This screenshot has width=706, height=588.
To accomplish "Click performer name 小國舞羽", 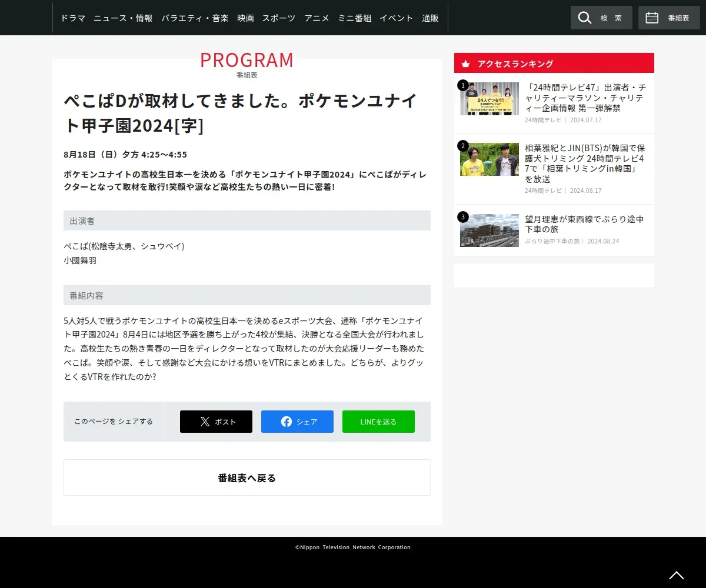I will pos(80,260).
